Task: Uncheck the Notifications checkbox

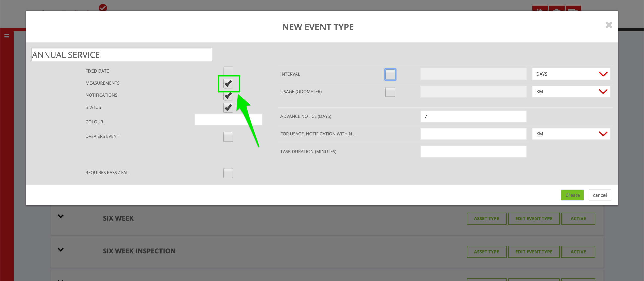Action: [x=228, y=95]
